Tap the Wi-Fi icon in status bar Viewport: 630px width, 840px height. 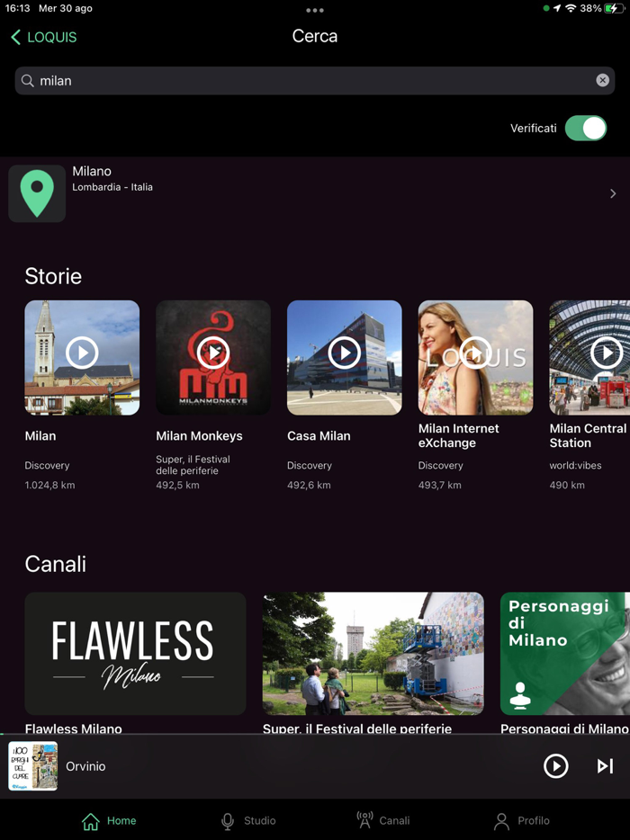click(x=571, y=8)
